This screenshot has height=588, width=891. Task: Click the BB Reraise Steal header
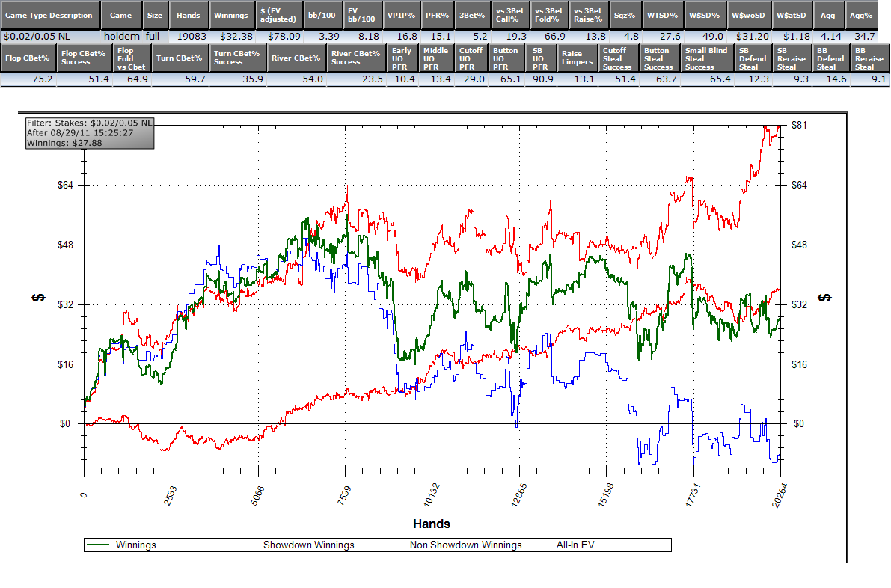coord(869,58)
